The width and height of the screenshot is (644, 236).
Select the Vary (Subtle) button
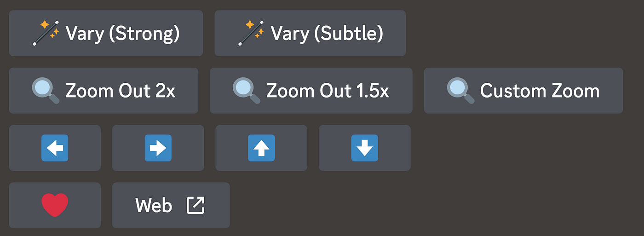click(310, 33)
